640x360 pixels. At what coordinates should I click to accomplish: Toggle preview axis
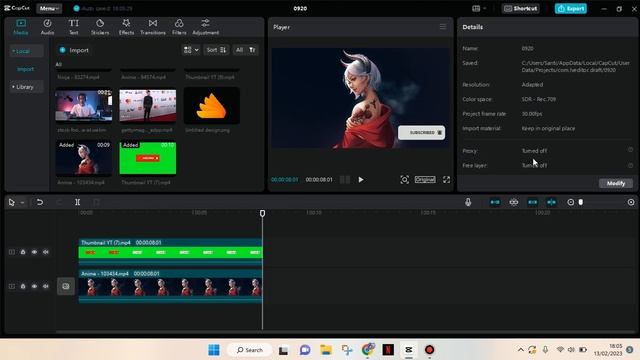pos(551,202)
